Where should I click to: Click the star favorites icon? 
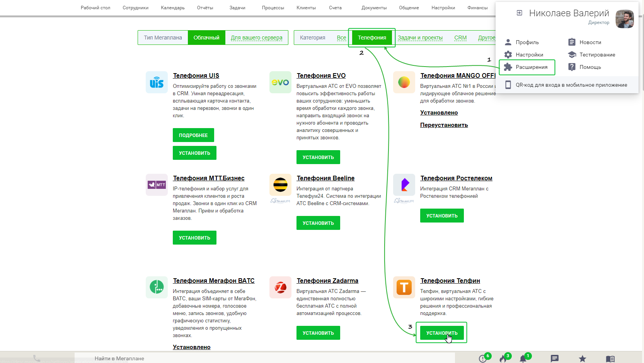pyautogui.click(x=583, y=359)
